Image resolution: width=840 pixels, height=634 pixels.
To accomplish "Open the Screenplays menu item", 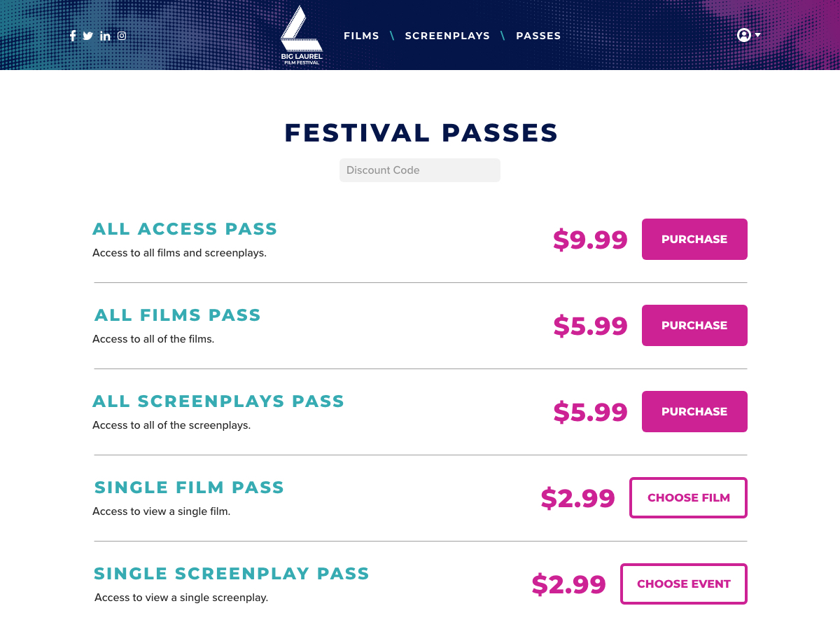I will pos(447,36).
